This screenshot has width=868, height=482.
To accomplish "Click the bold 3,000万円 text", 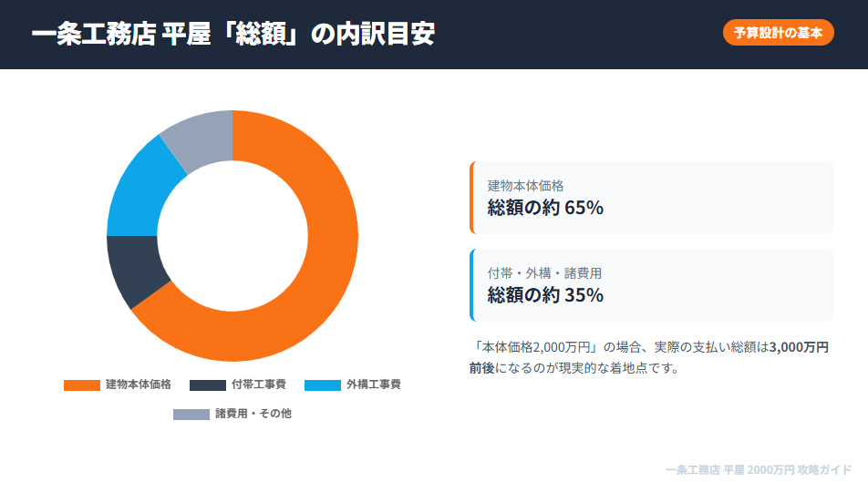I will click(x=799, y=347).
